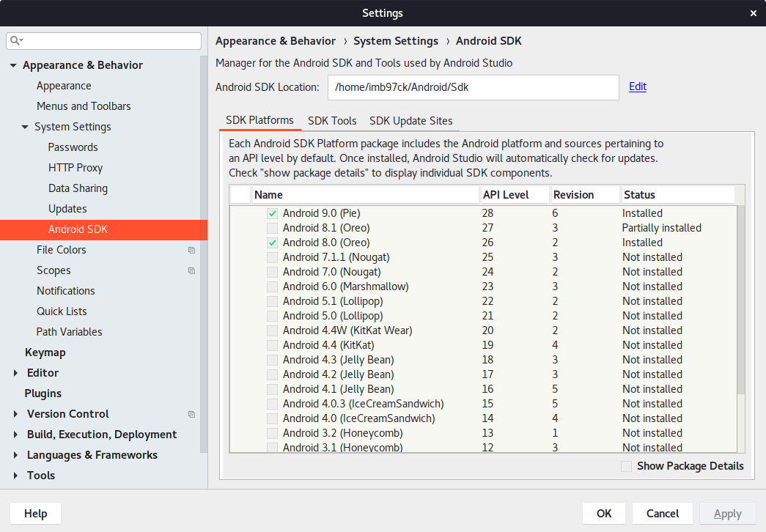Screen dimensions: 766x532
Task: Click the OK button
Action: pyautogui.click(x=604, y=514)
